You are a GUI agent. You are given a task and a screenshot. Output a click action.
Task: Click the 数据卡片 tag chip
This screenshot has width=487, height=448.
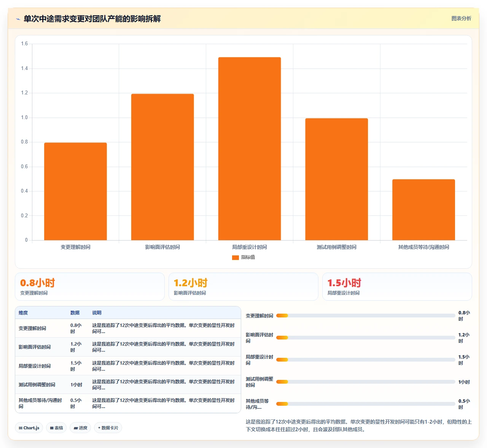(x=108, y=428)
